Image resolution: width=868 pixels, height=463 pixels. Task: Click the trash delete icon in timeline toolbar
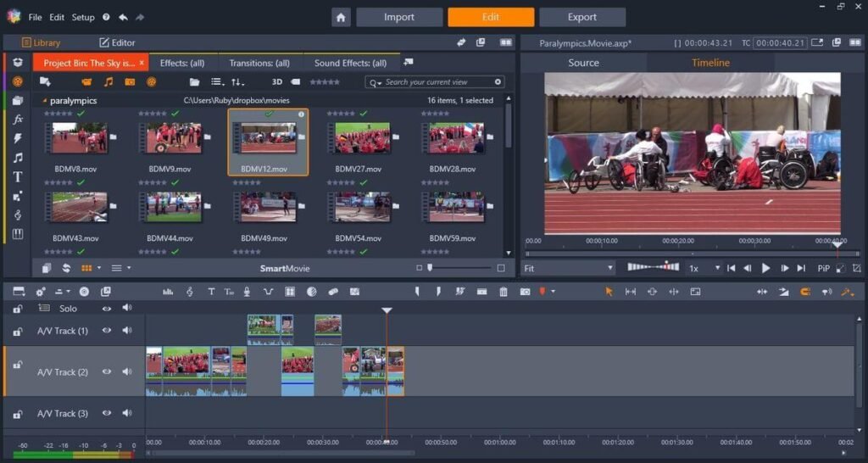(504, 292)
